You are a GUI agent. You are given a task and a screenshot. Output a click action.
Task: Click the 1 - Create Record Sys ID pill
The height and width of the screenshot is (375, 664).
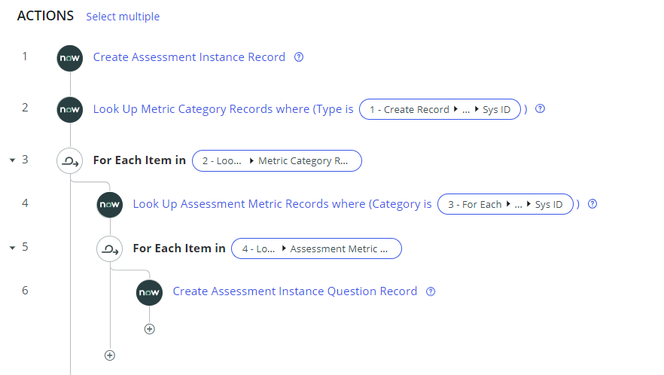(x=440, y=109)
